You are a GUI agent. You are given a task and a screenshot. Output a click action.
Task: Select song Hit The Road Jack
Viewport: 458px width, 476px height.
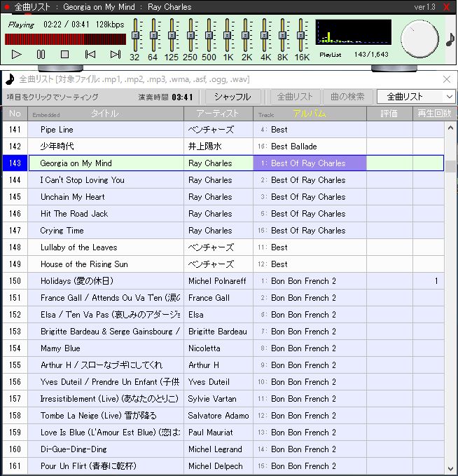point(74,214)
